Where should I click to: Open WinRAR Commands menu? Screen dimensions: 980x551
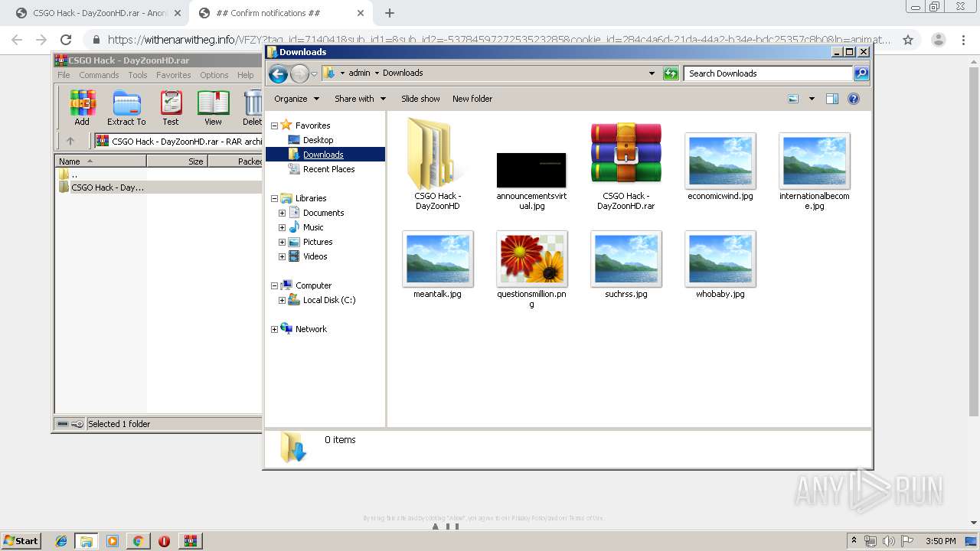click(x=99, y=75)
